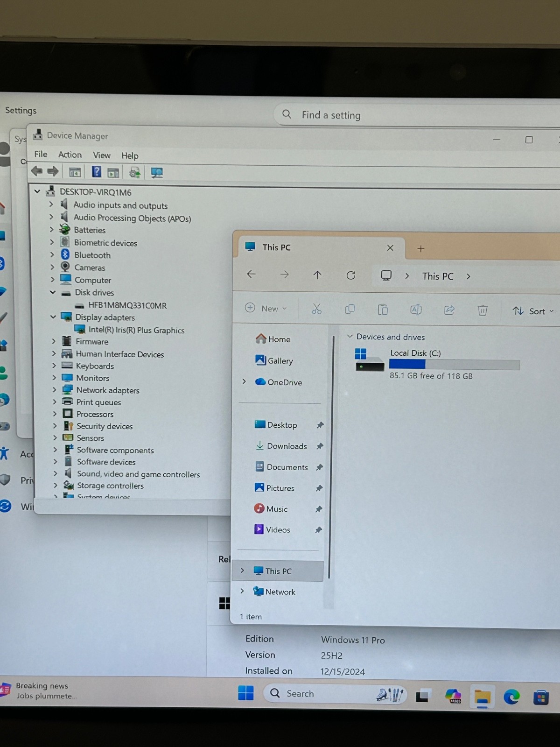The height and width of the screenshot is (747, 560).
Task: Launch Microsoft 365 Copilot from taskbar
Action: (x=453, y=696)
